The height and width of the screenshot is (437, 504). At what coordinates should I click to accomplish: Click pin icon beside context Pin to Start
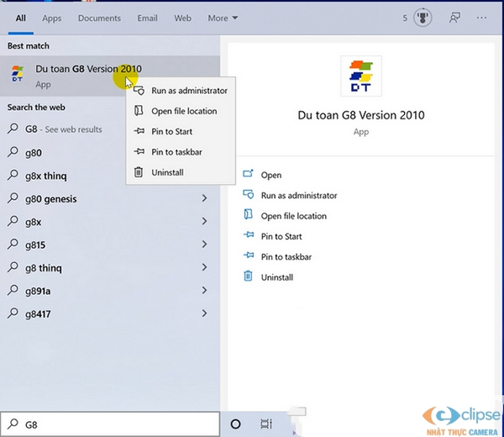coord(139,131)
